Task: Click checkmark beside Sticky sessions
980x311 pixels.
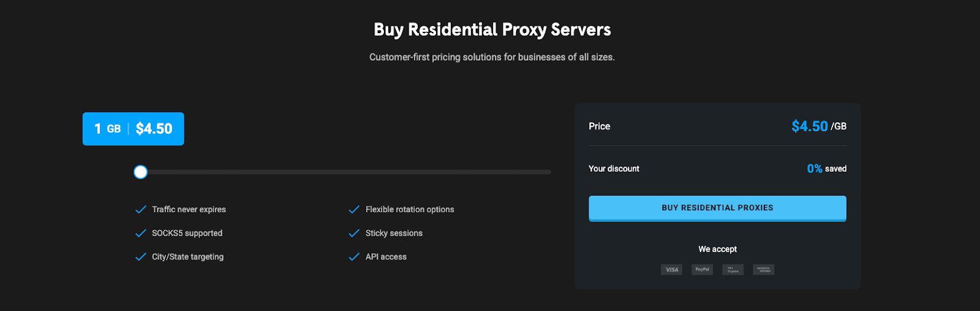Action: 354,233
